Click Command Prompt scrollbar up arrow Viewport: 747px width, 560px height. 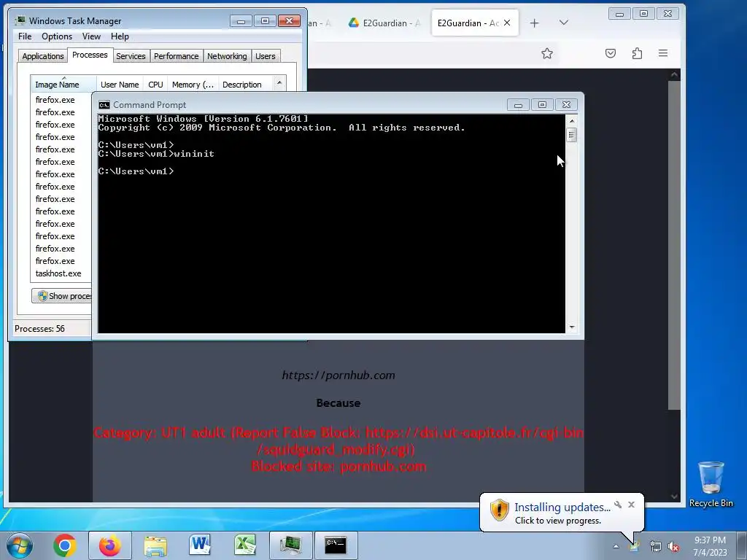(572, 120)
